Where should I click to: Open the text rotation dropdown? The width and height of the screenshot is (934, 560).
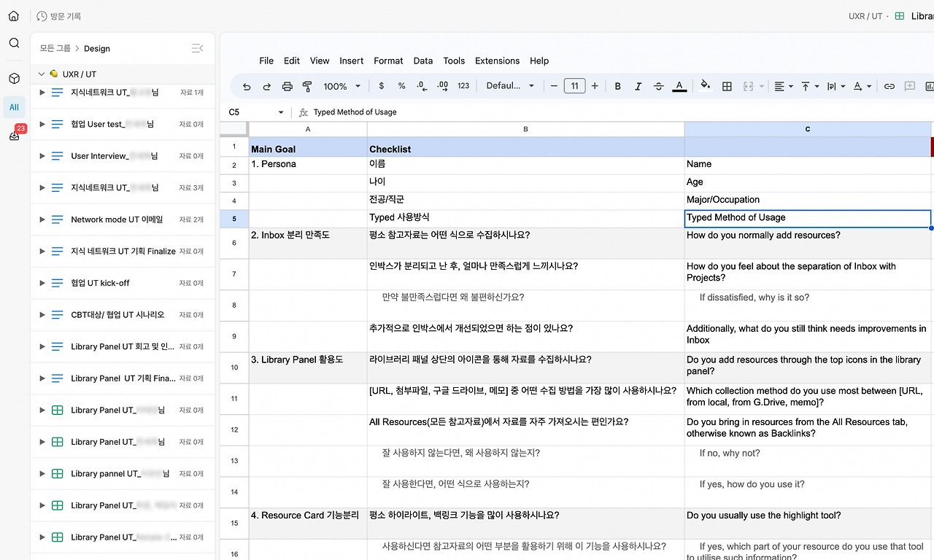[862, 86]
